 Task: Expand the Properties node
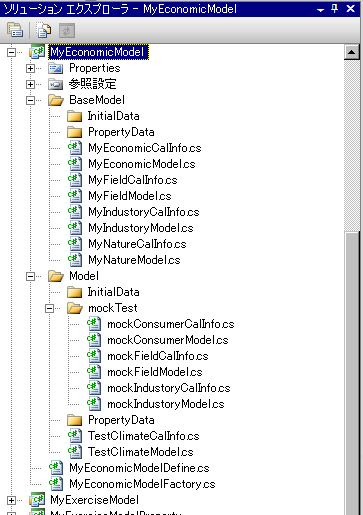tap(30, 68)
